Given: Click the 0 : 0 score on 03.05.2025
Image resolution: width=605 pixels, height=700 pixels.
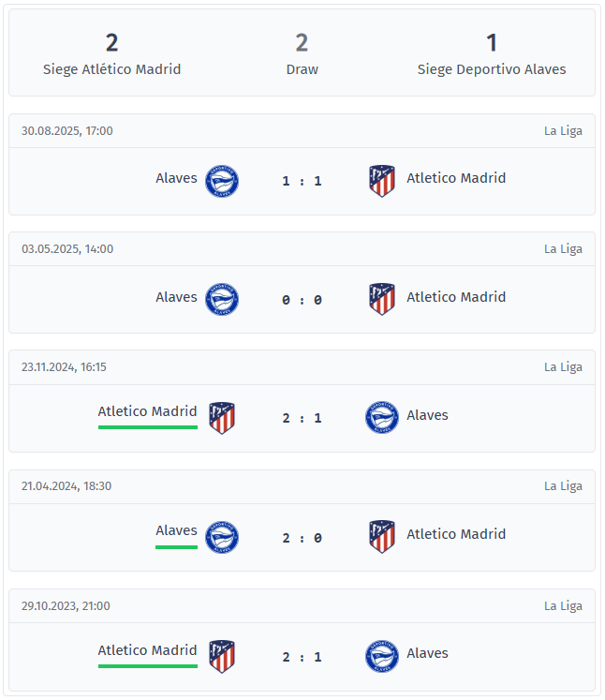Looking at the screenshot, I should pos(302,300).
